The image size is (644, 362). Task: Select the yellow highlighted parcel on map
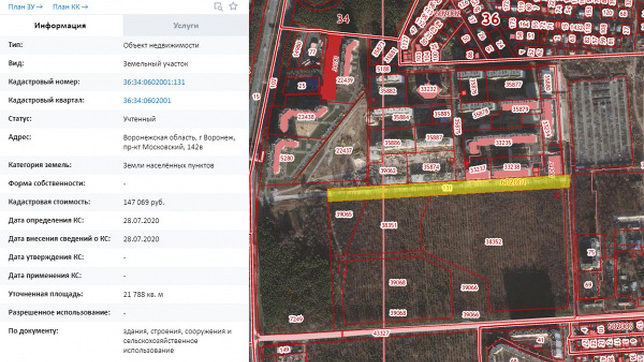tap(448, 188)
